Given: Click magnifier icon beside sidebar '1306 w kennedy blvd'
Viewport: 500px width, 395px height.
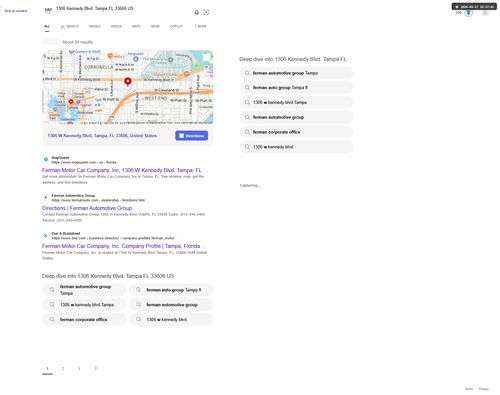Looking at the screenshot, I should [x=247, y=147].
